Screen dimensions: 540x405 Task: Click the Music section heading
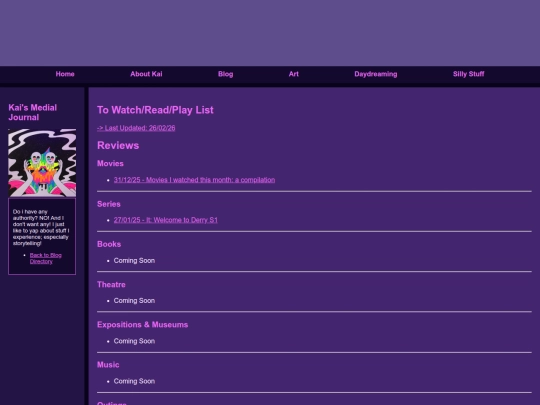point(108,365)
